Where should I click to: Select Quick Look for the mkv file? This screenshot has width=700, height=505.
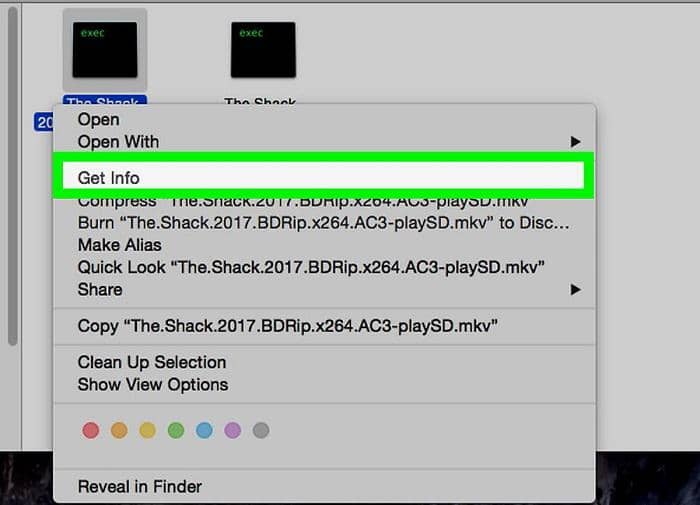point(325,267)
